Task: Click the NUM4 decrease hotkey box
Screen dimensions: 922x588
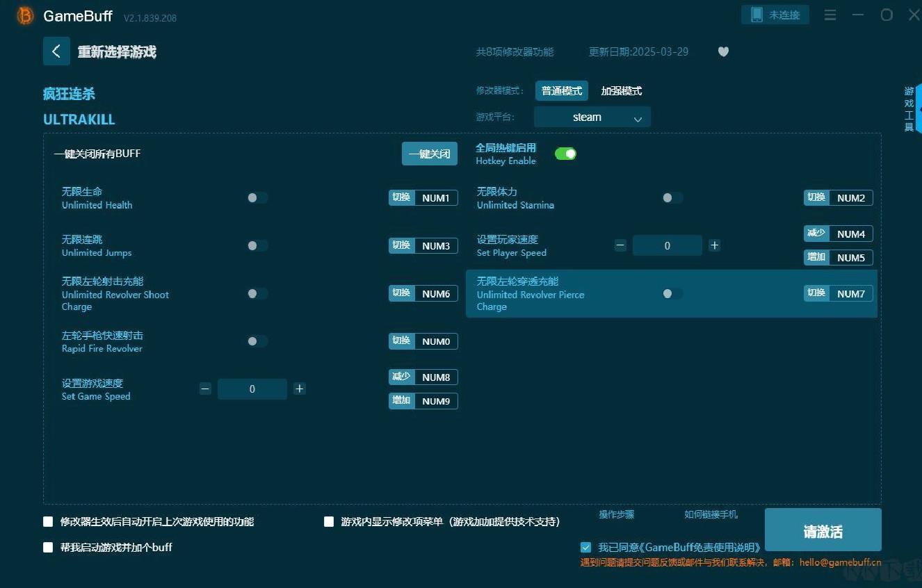Action: tap(851, 234)
